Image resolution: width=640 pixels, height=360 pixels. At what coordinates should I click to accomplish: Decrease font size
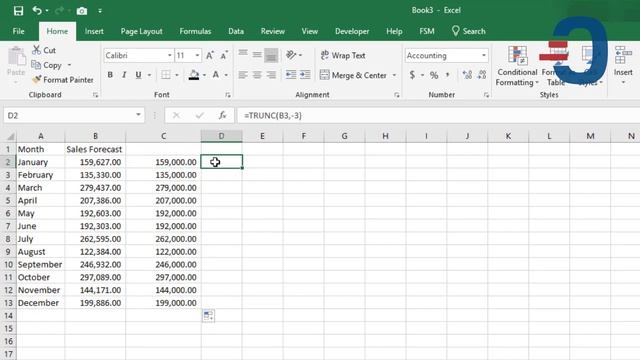(x=224, y=56)
